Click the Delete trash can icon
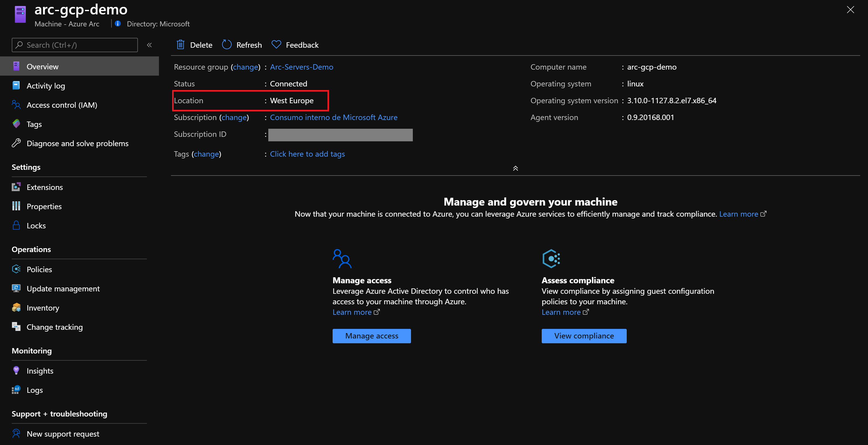This screenshot has width=868, height=445. point(181,45)
